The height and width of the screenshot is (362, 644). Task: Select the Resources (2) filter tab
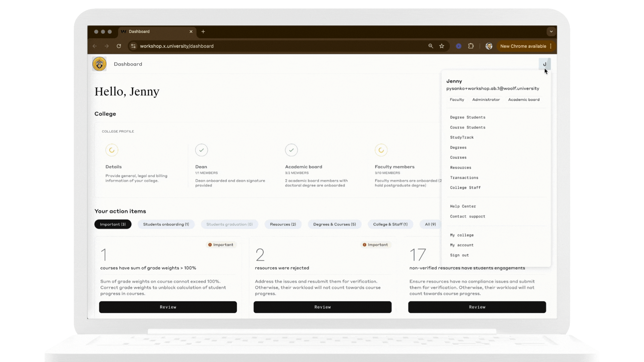[283, 224]
